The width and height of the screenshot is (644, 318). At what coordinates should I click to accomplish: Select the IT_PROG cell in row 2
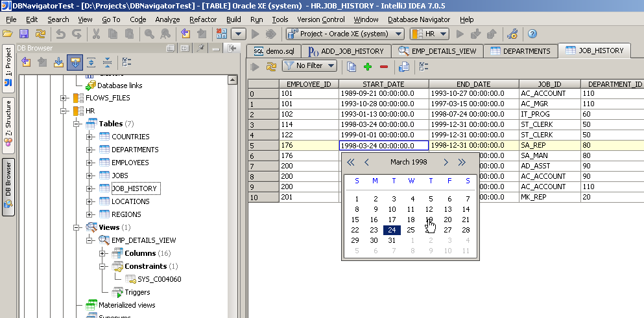pos(549,114)
